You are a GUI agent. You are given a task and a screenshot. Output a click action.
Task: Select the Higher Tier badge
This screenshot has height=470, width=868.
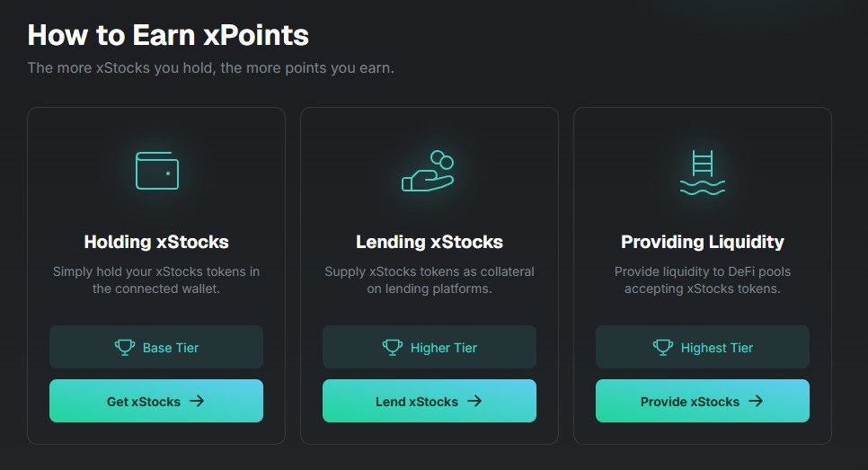(x=430, y=347)
